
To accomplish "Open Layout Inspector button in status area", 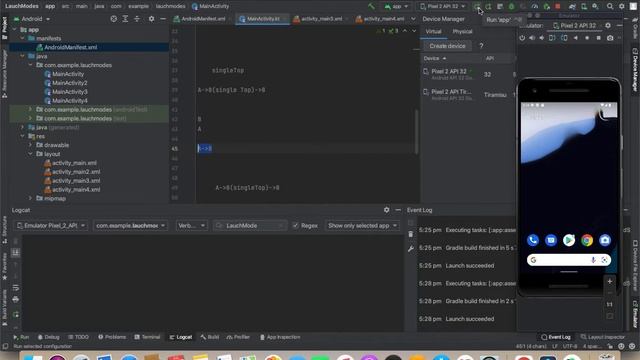I will [603, 337].
